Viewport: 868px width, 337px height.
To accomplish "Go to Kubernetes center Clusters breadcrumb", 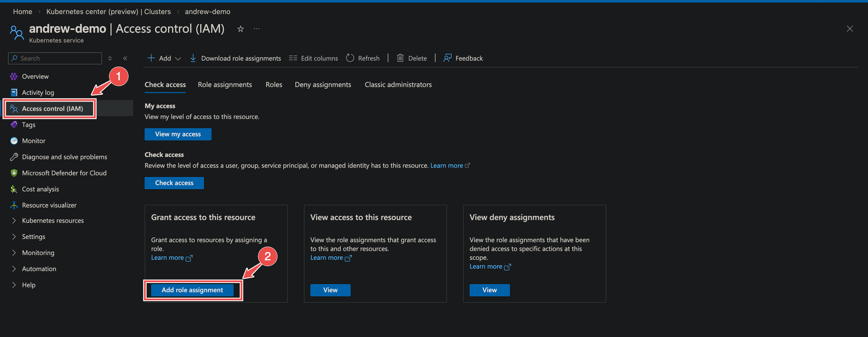I will [x=108, y=12].
